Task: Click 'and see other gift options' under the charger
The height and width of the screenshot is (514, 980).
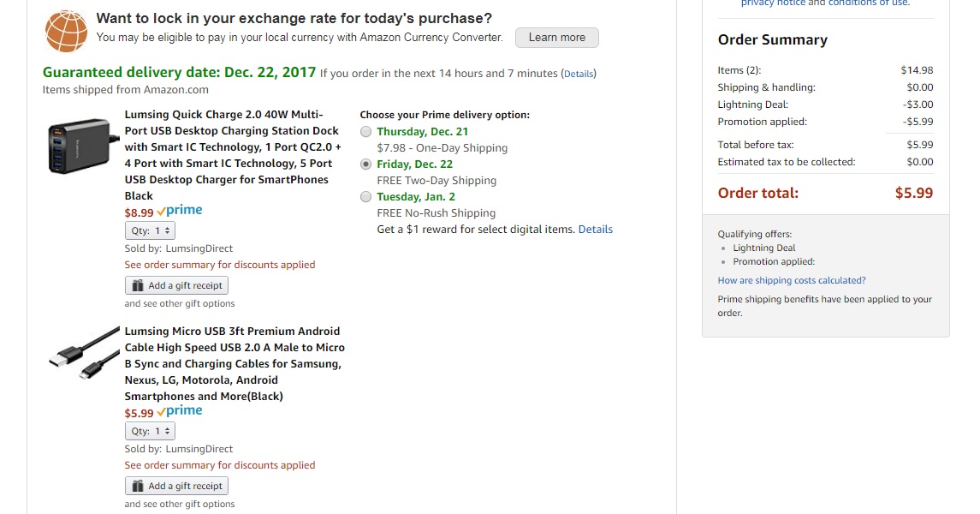Action: [x=180, y=303]
